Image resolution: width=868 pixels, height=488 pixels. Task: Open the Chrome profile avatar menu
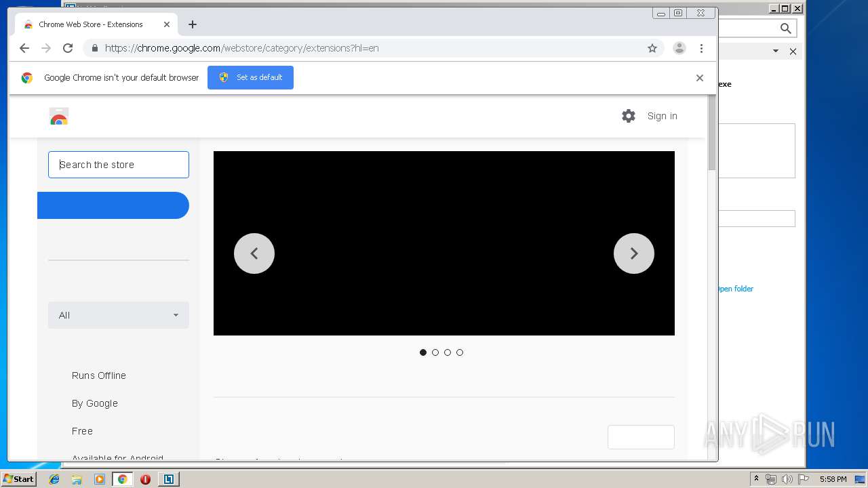click(x=679, y=48)
